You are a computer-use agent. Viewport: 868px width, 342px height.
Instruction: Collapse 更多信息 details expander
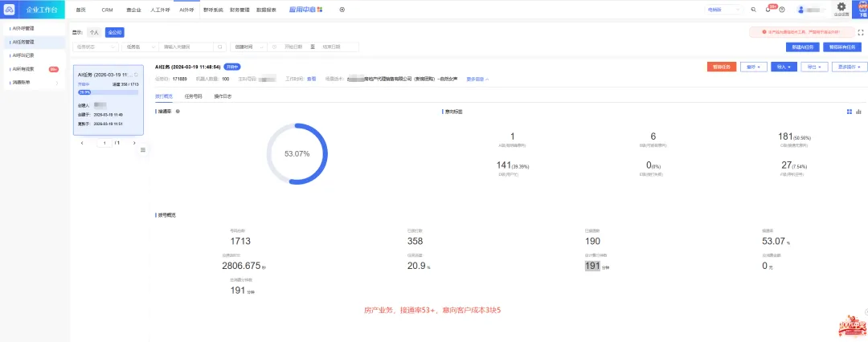pyautogui.click(x=477, y=79)
